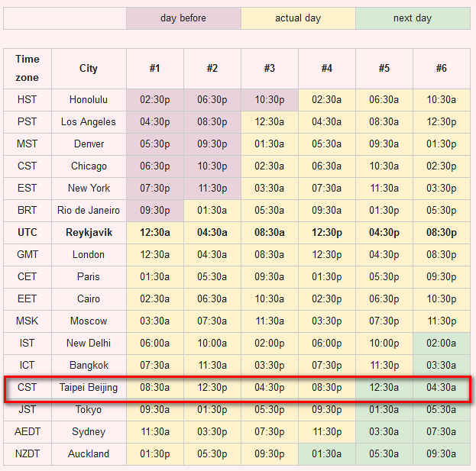The height and width of the screenshot is (471, 476).
Task: Select the AEDT time zone cell
Action: tap(28, 431)
